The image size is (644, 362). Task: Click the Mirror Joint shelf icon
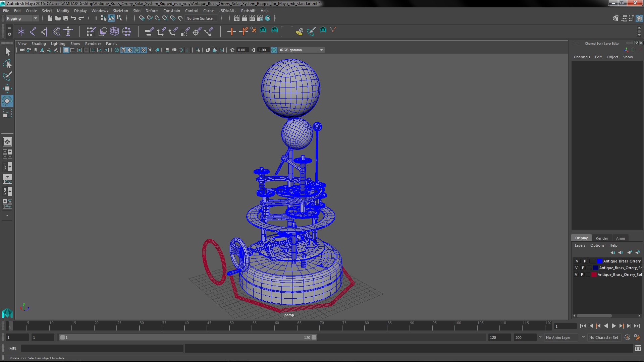[56, 32]
